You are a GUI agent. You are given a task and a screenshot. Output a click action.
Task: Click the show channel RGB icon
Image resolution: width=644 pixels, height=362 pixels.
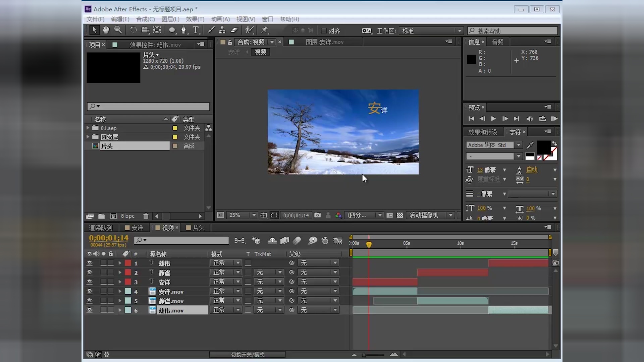[x=338, y=215]
